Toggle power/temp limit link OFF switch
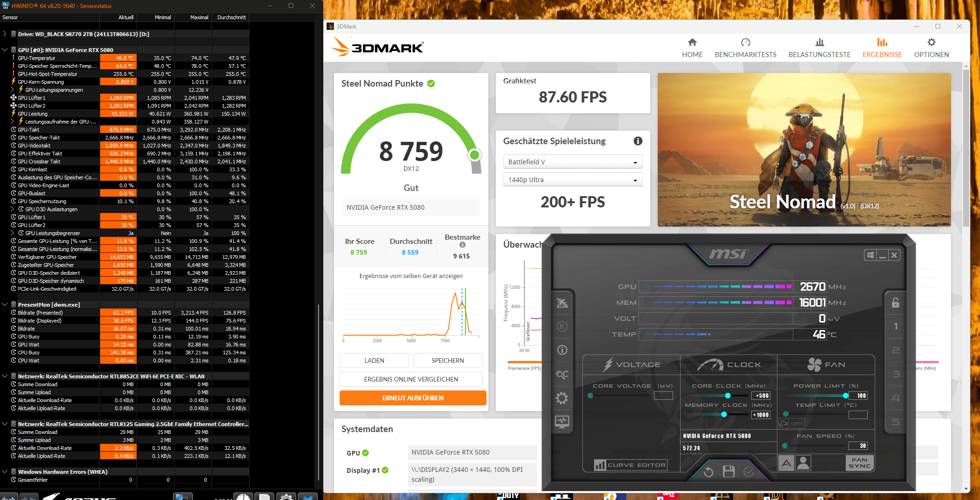Viewport: 980px width, 500px height. pos(791,423)
